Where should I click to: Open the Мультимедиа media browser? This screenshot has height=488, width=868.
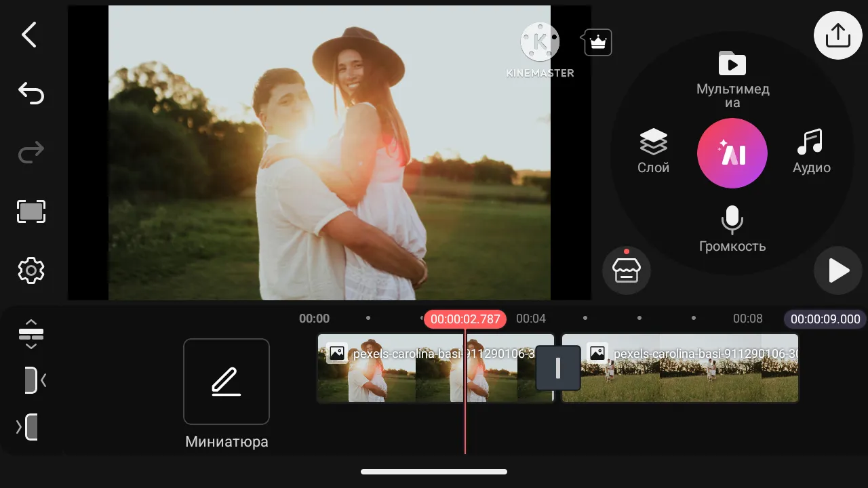point(732,75)
